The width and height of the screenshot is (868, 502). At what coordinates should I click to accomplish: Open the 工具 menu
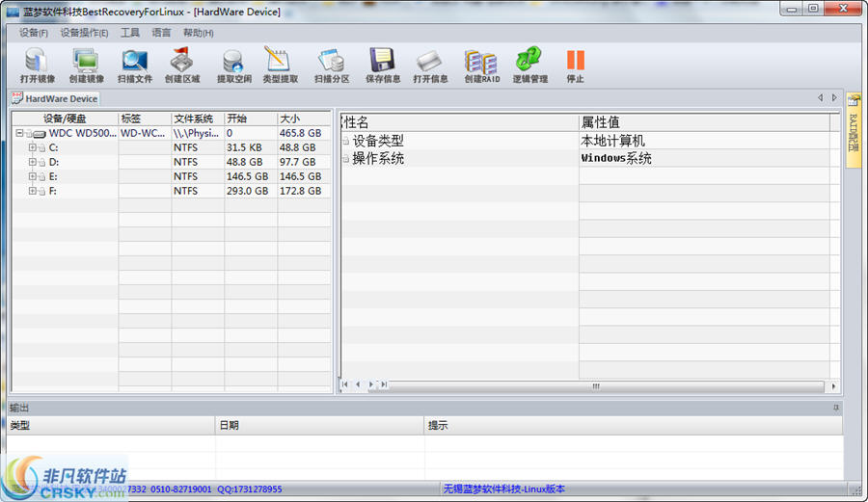pyautogui.click(x=130, y=33)
